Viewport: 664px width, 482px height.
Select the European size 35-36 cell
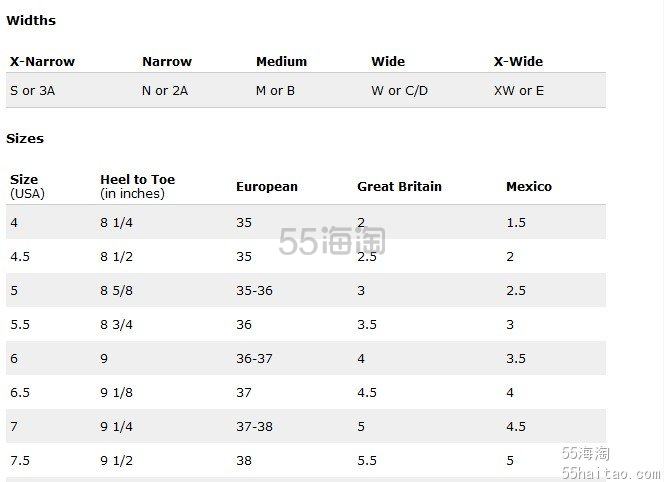[x=255, y=291]
